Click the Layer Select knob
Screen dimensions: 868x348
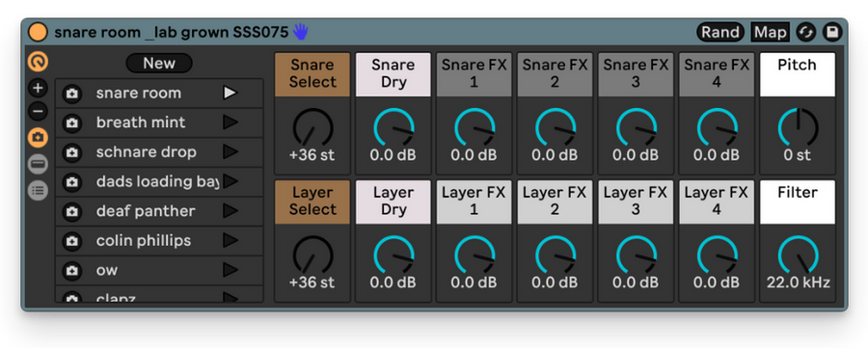(x=312, y=255)
